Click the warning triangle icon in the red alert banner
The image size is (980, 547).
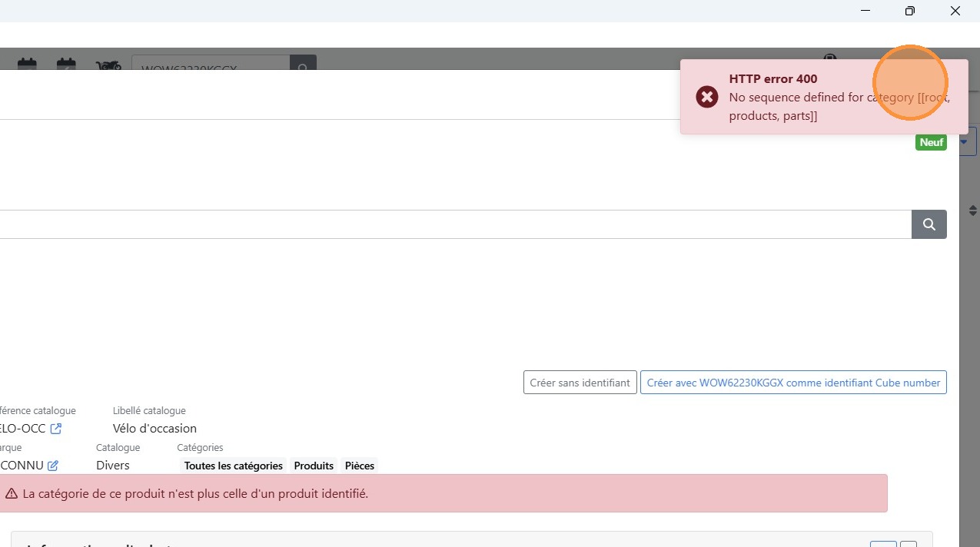[x=12, y=494]
